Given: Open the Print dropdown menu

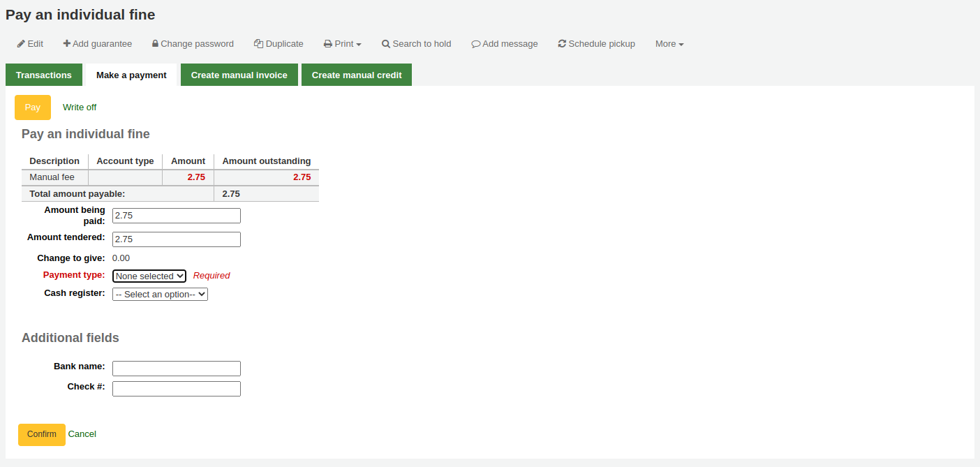Looking at the screenshot, I should tap(343, 43).
